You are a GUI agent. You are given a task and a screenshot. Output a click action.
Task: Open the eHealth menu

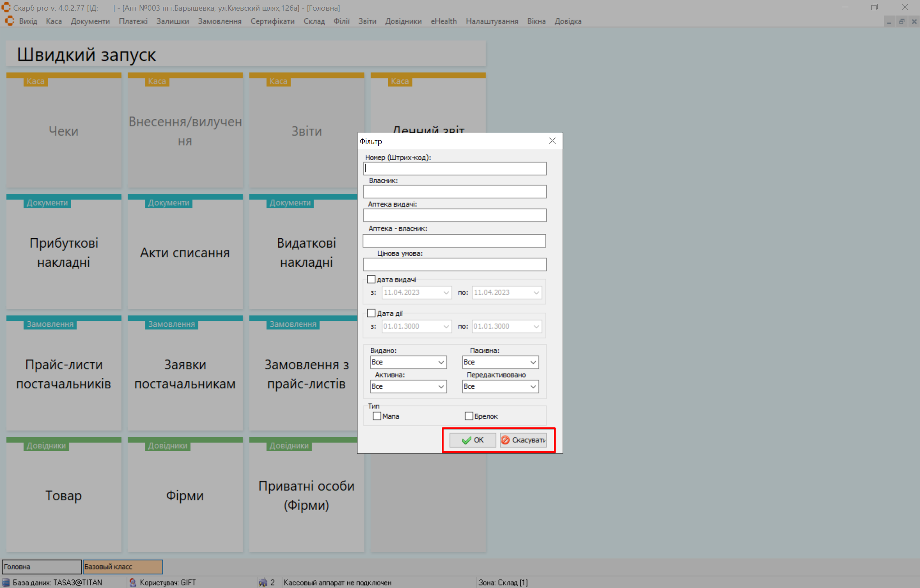tap(443, 21)
